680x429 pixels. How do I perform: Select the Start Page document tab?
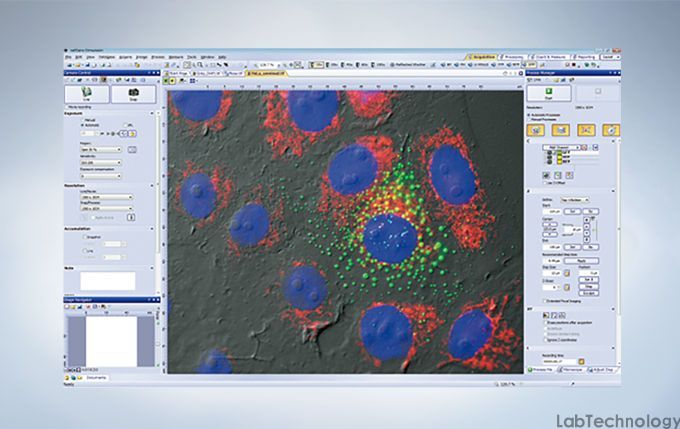pyautogui.click(x=178, y=74)
